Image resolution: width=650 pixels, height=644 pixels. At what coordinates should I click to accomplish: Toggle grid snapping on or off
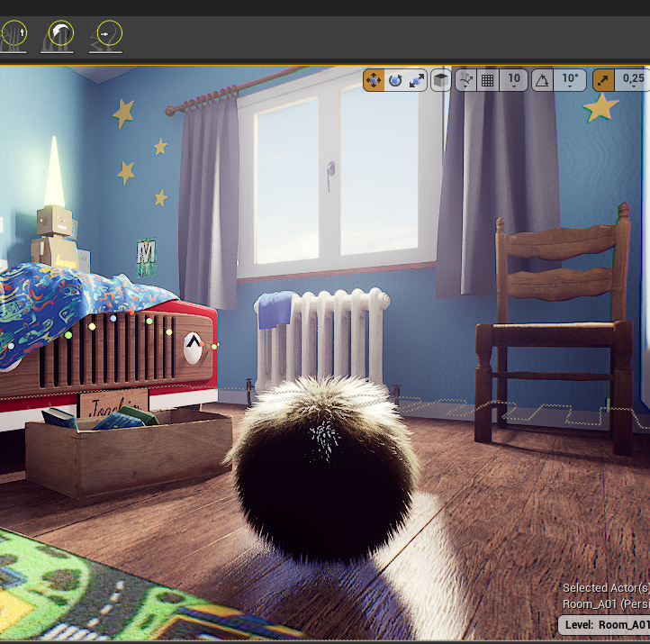pos(488,80)
